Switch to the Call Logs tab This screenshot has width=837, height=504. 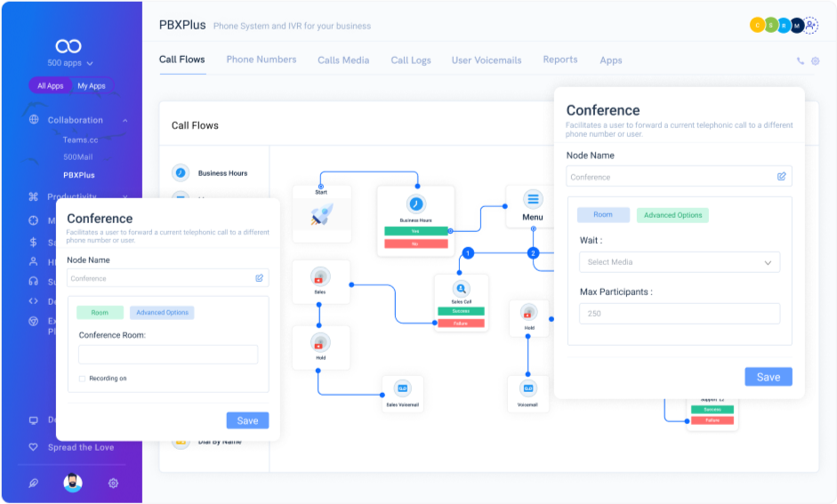coord(410,60)
